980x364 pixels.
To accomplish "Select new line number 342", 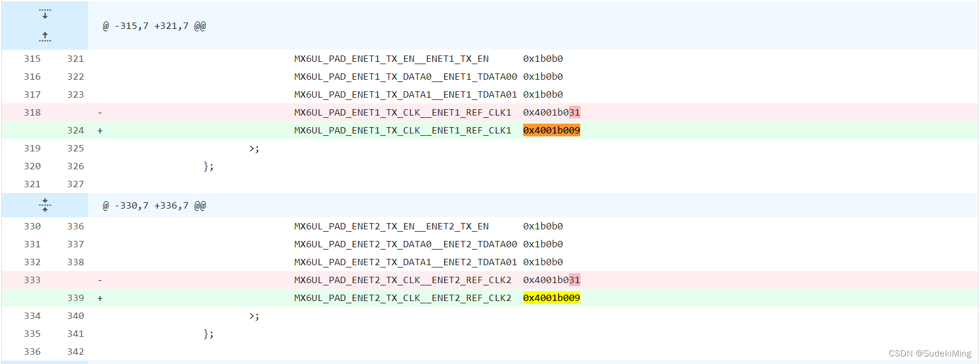I will (76, 352).
